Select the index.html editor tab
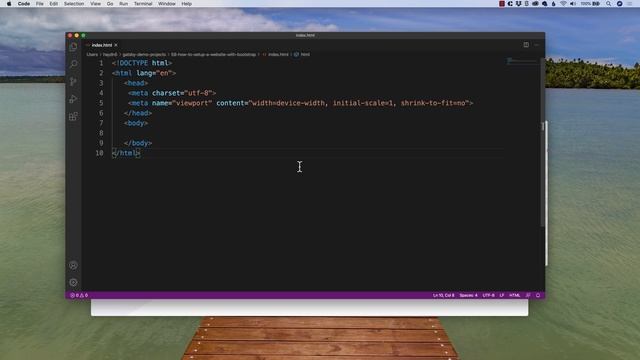The width and height of the screenshot is (640, 360). (102, 45)
